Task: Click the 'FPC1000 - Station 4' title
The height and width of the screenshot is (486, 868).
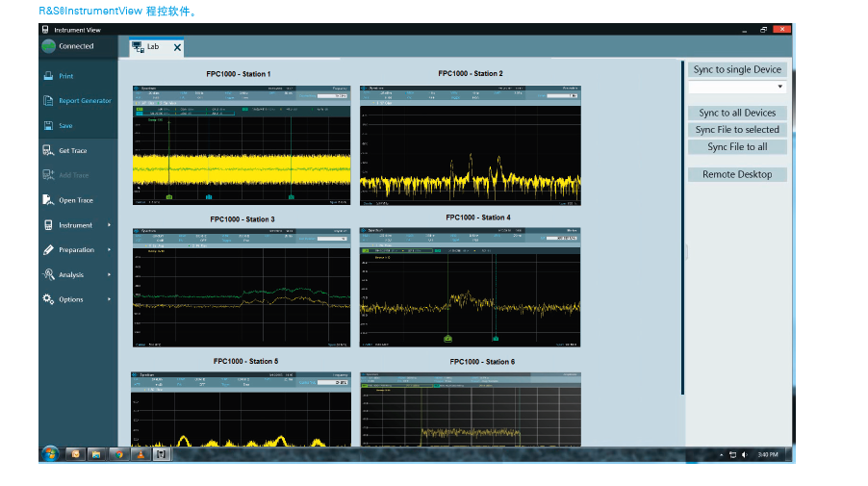Action: 478,217
